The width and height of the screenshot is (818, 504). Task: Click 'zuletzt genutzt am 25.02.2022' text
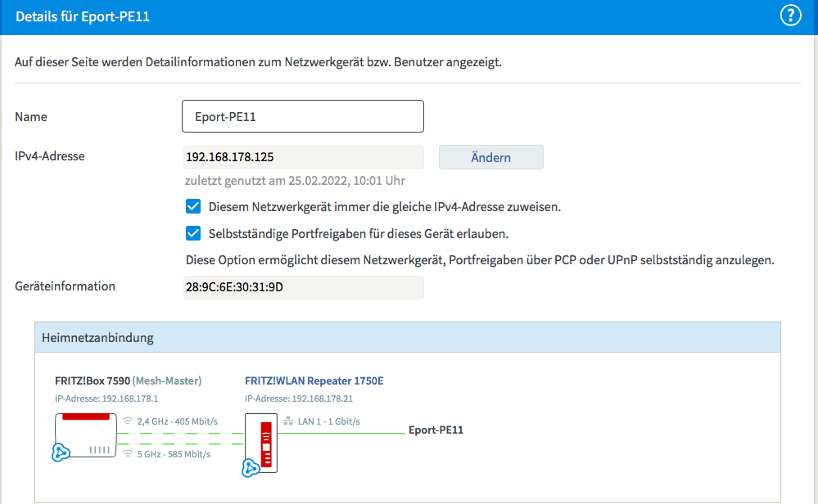[295, 181]
